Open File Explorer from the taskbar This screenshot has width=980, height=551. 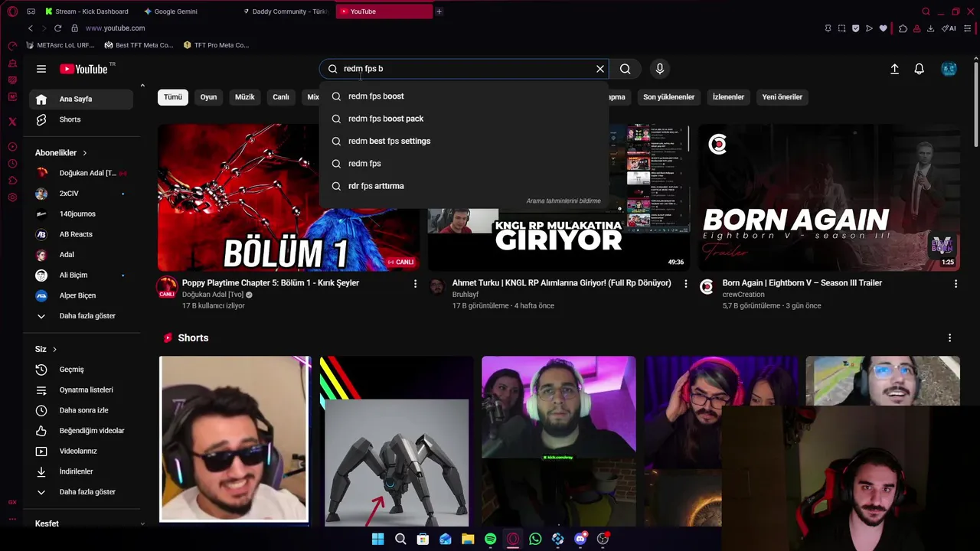468,539
